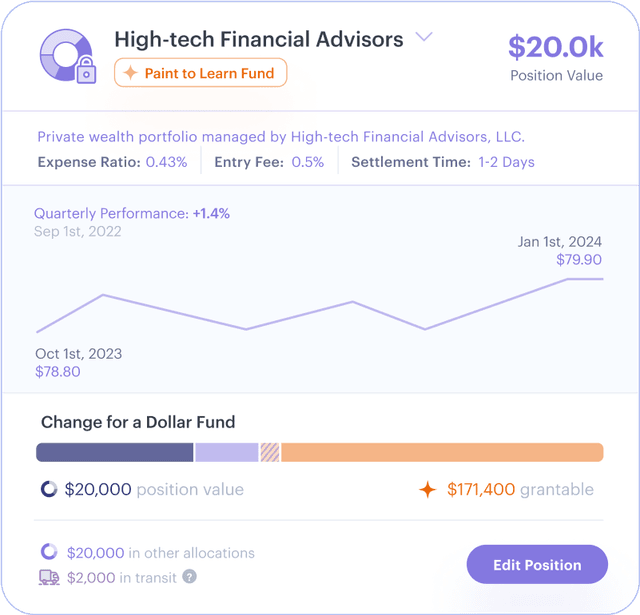Select the light lavender allocation bar segment
The image size is (640, 615).
click(227, 453)
